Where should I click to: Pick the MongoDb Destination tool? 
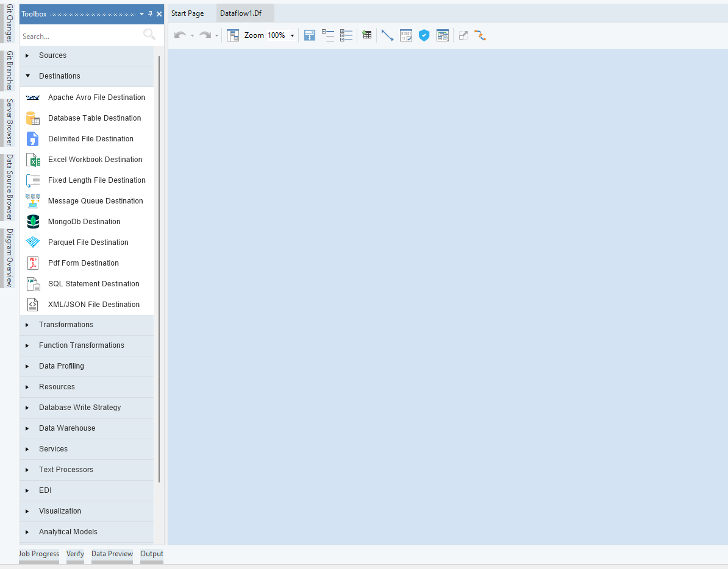[x=84, y=222]
